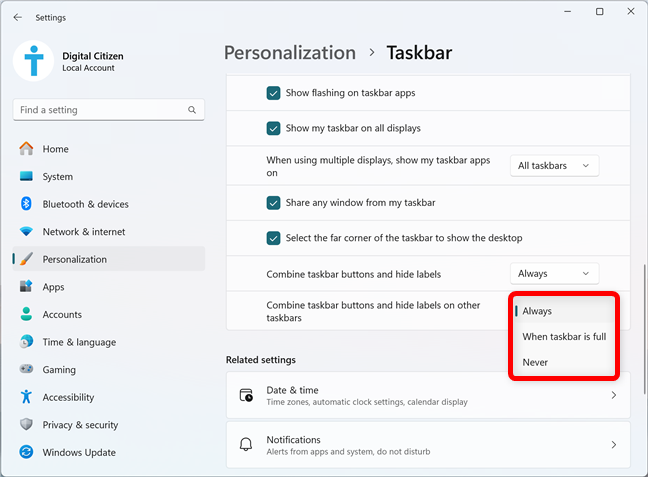The width and height of the screenshot is (648, 477).
Task: Click the Digital Citizen profile avatar
Action: click(x=33, y=61)
